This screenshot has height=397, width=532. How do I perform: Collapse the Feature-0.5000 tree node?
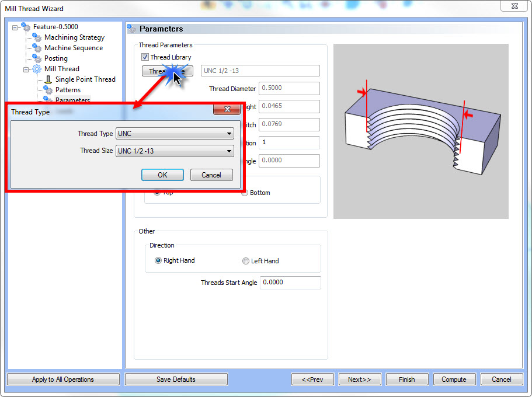pos(15,27)
